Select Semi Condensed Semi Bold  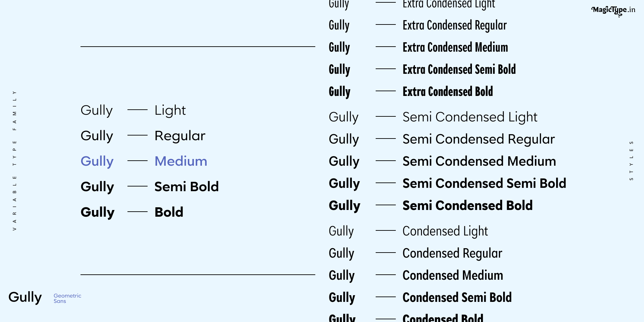pyautogui.click(x=484, y=183)
